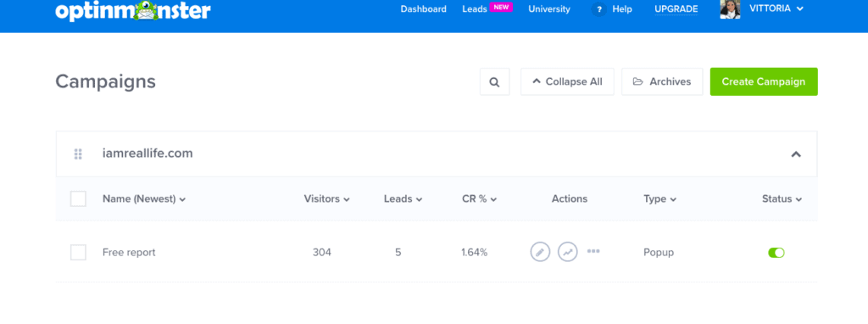This screenshot has height=324, width=868.
Task: Sort by the CR % column
Action: coord(480,198)
